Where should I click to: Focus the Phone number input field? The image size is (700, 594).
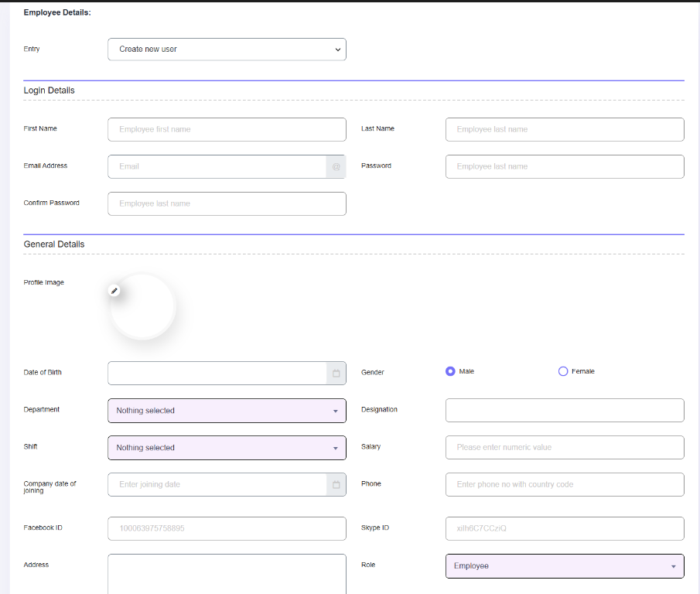point(565,485)
